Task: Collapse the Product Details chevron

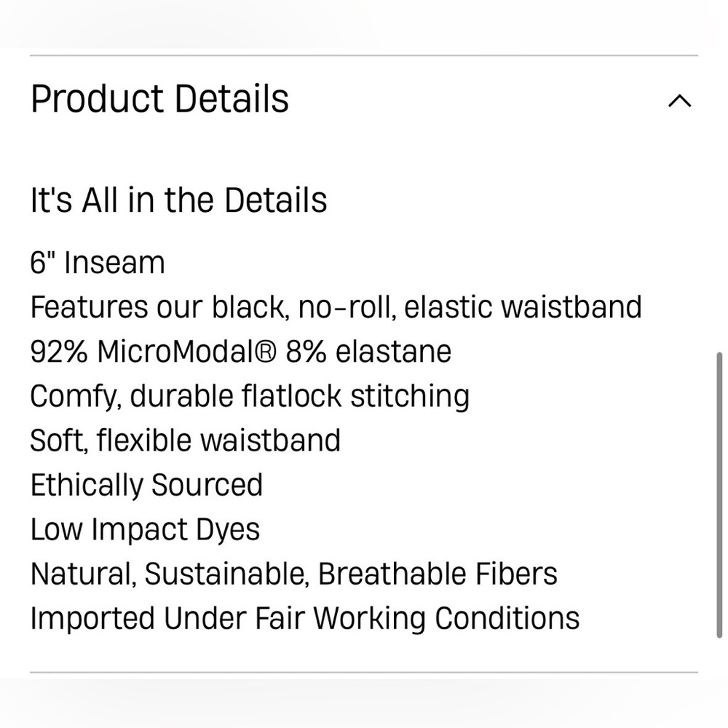Action: tap(679, 100)
